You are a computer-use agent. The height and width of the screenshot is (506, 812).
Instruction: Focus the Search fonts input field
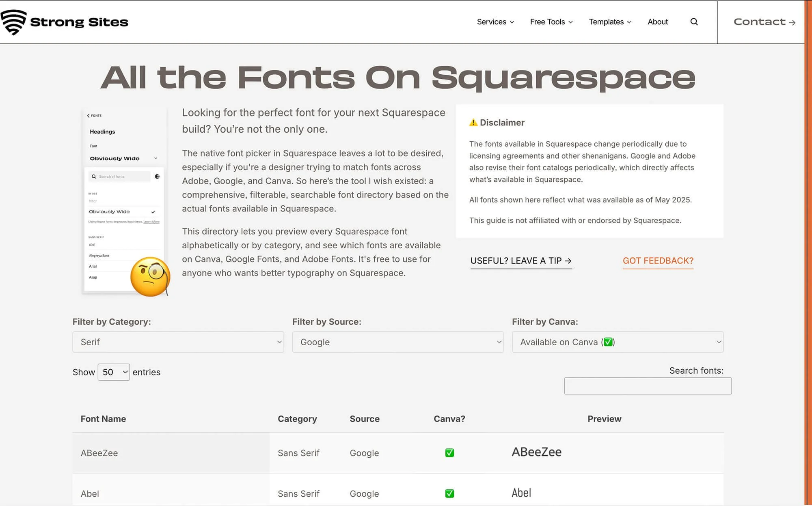click(x=648, y=386)
